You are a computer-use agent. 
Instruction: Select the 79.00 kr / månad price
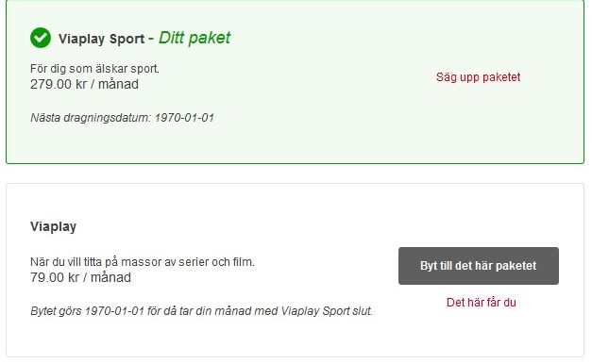point(80,277)
